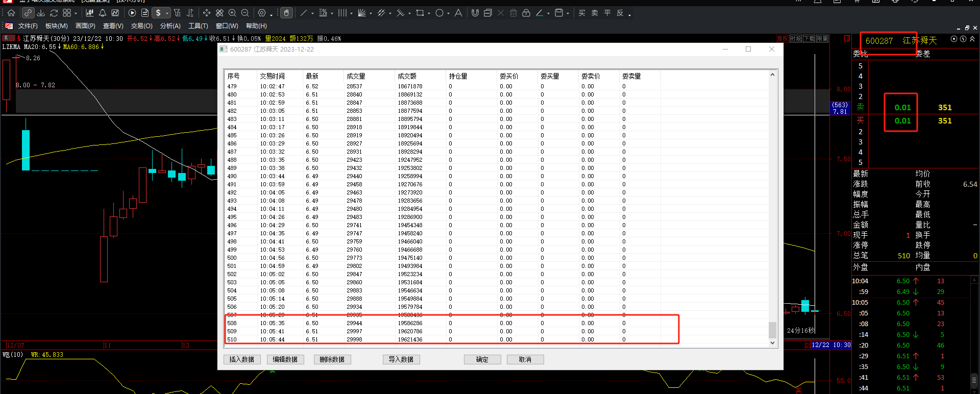Click the refresh arrows icon
Viewport: 980px width, 394px height.
[x=54, y=13]
